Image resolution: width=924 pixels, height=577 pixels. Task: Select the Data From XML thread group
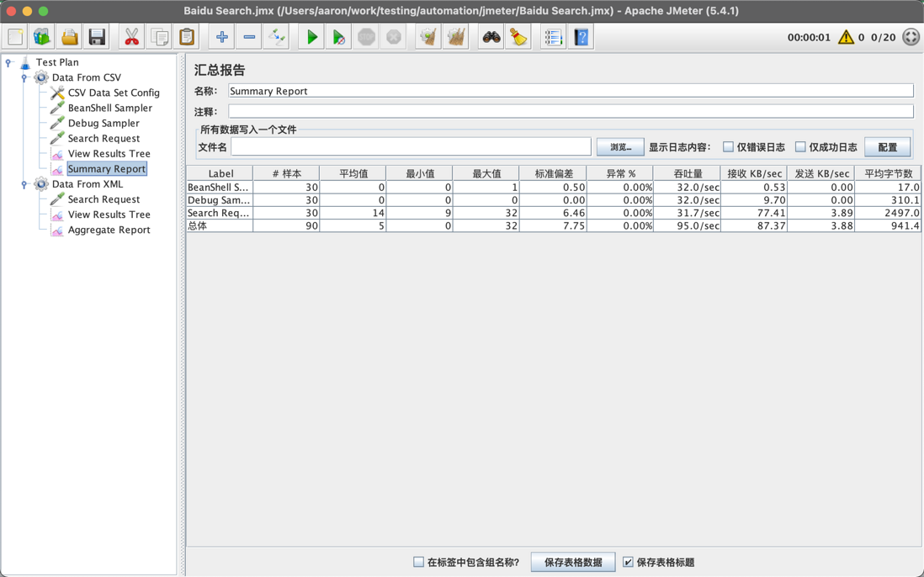tap(88, 184)
